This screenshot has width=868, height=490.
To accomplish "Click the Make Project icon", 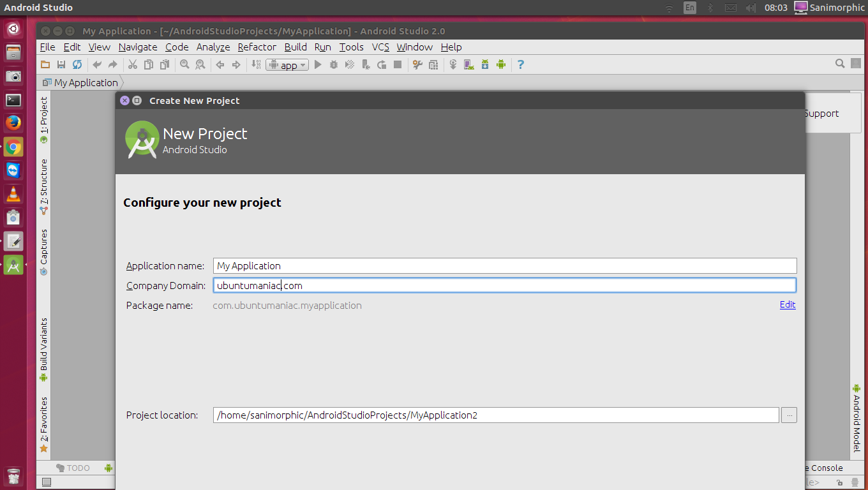I will (x=256, y=64).
